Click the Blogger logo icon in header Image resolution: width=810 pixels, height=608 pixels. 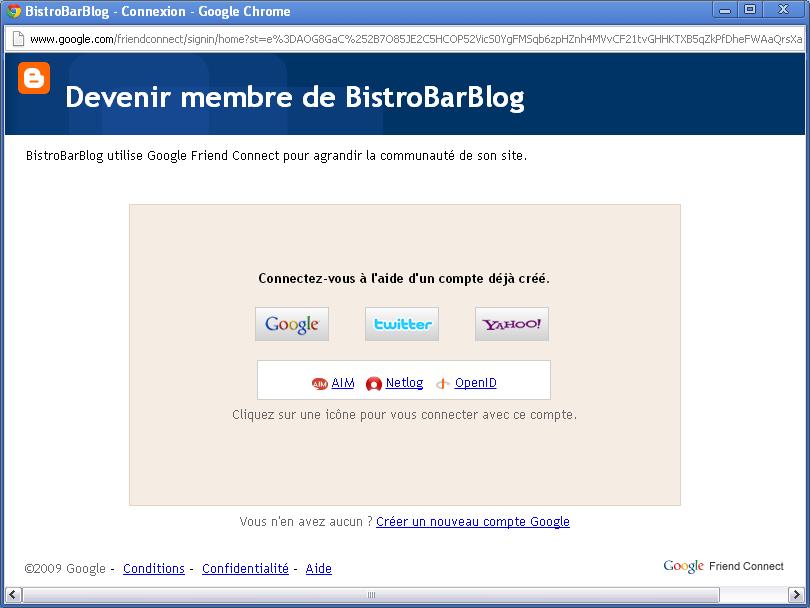pos(34,78)
